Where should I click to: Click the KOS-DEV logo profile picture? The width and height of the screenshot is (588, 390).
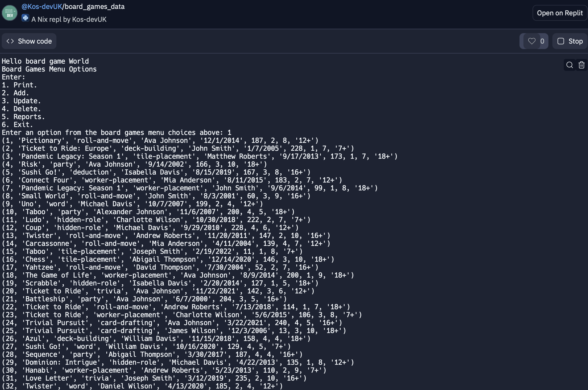point(9,13)
